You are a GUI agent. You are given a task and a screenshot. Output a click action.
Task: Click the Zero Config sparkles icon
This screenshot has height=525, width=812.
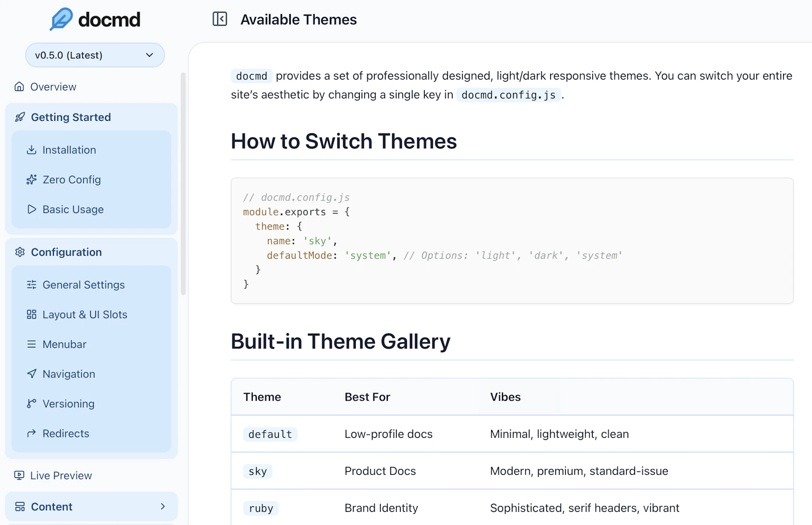tap(31, 180)
